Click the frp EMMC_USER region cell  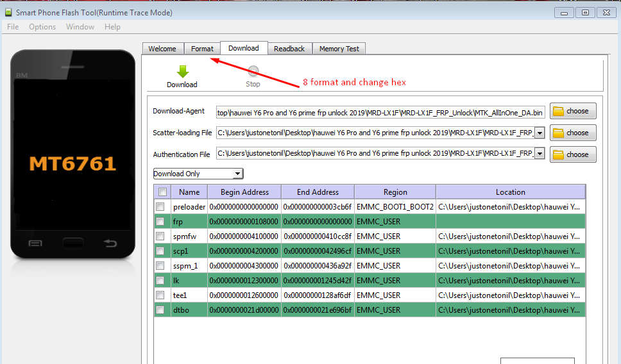(395, 222)
